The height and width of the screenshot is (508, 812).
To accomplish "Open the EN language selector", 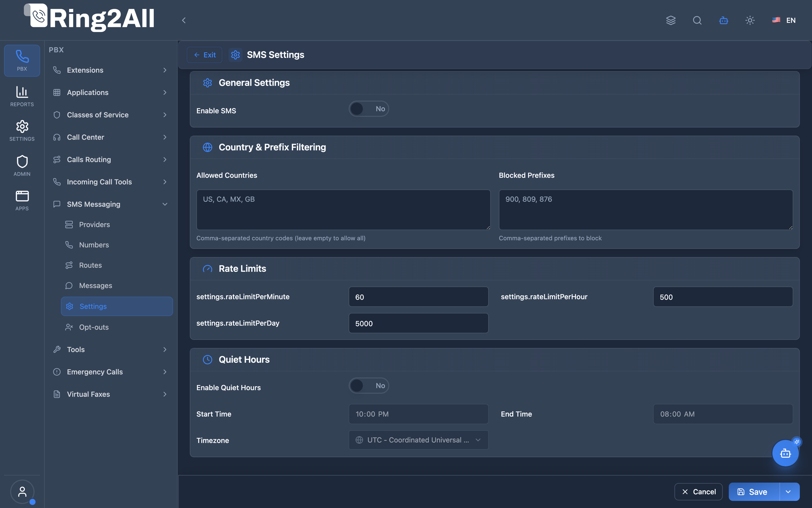I will tap(784, 20).
